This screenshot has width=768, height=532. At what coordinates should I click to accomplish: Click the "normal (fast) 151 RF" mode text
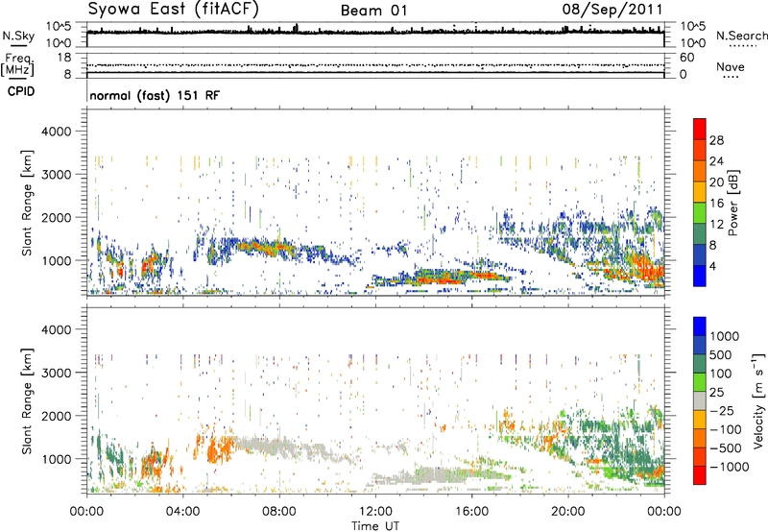155,95
